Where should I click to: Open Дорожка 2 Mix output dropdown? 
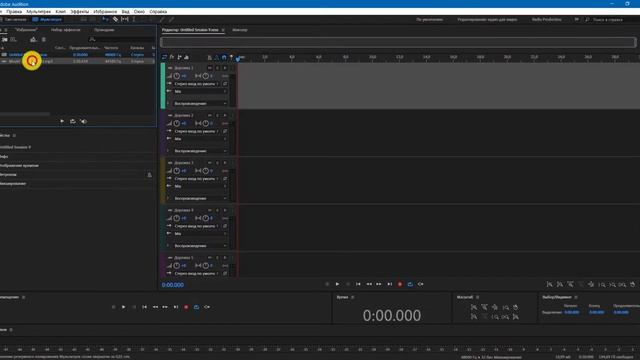200,139
